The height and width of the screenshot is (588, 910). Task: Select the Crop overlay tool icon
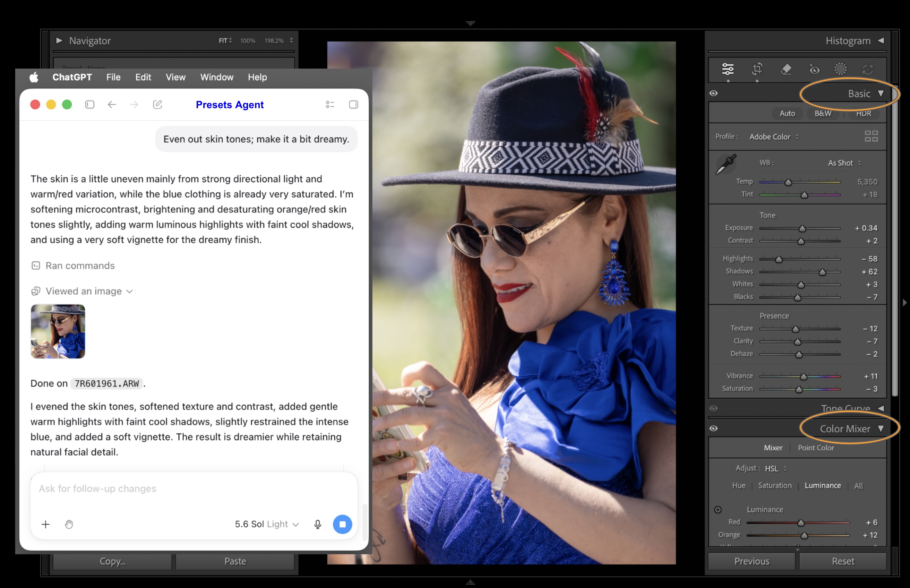(757, 69)
